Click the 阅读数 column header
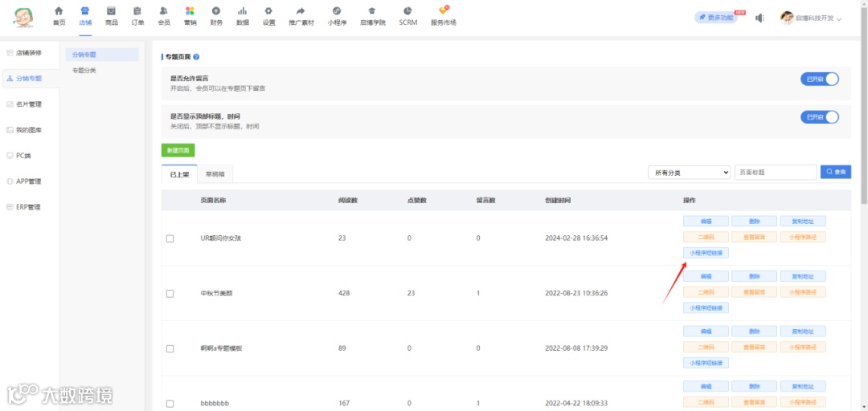This screenshot has width=868, height=411. tap(348, 200)
